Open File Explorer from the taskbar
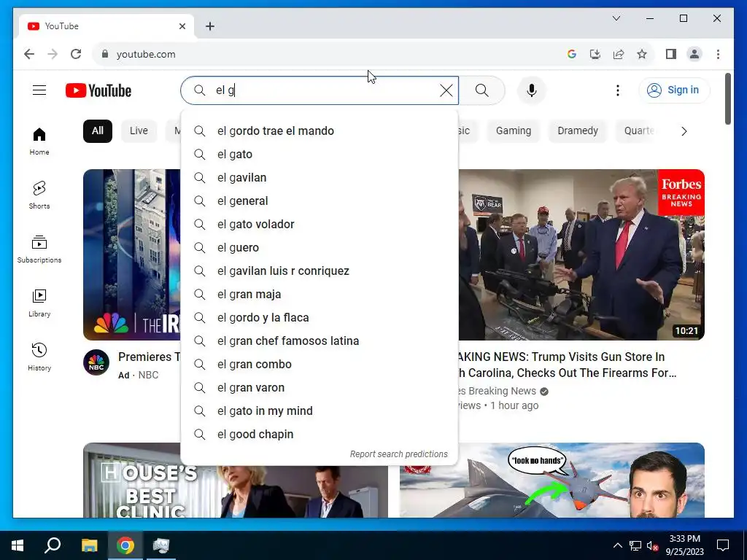Viewport: 747px width, 560px height. (x=89, y=545)
